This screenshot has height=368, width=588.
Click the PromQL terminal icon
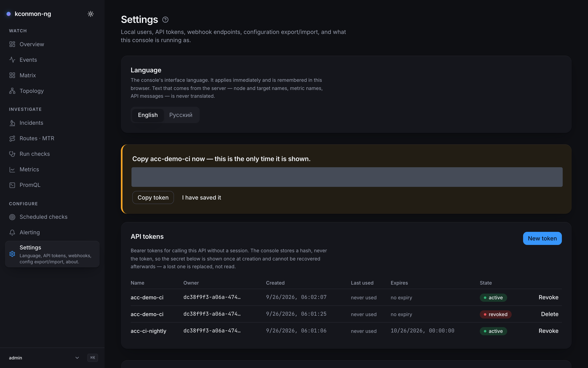12,185
